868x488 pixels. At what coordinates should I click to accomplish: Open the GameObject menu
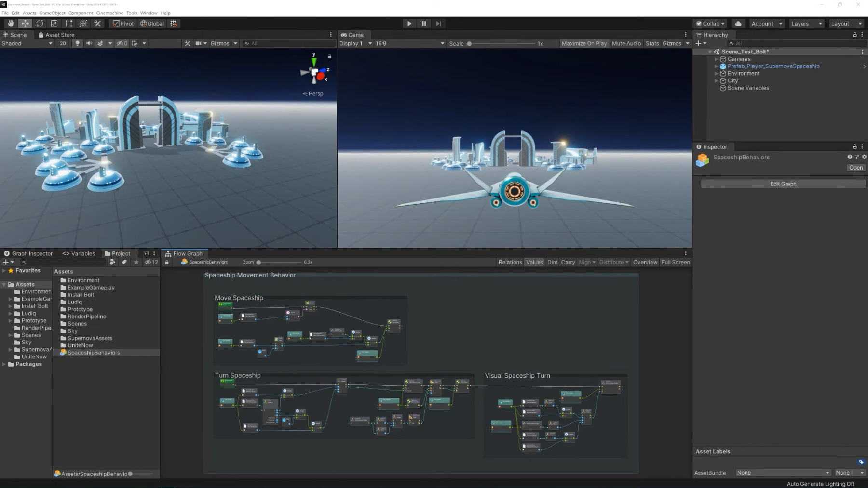coord(52,13)
